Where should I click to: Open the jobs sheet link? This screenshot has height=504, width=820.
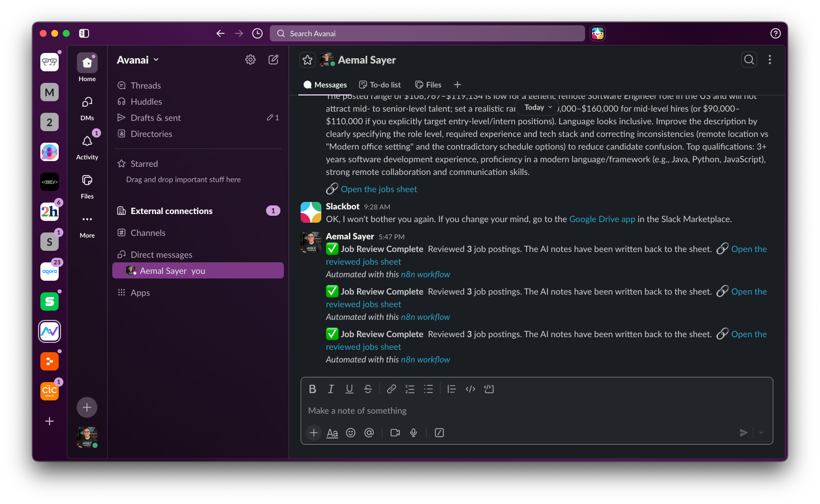[x=379, y=189]
